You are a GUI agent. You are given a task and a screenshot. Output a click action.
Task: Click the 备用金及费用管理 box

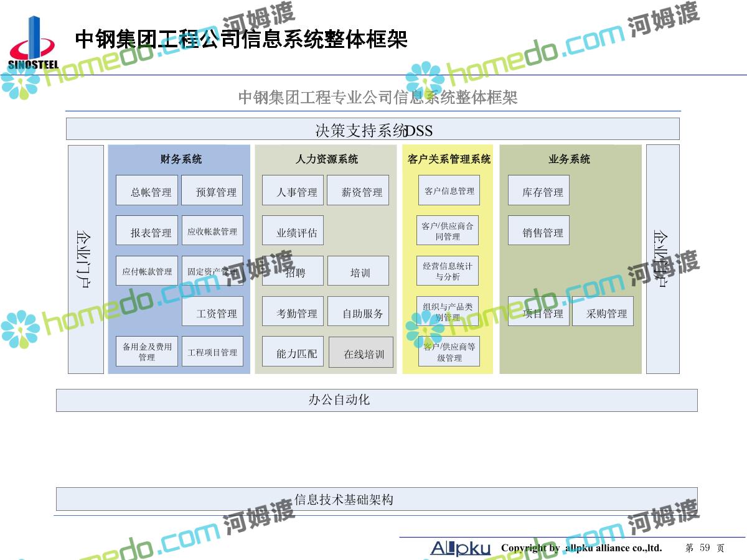[x=147, y=352]
